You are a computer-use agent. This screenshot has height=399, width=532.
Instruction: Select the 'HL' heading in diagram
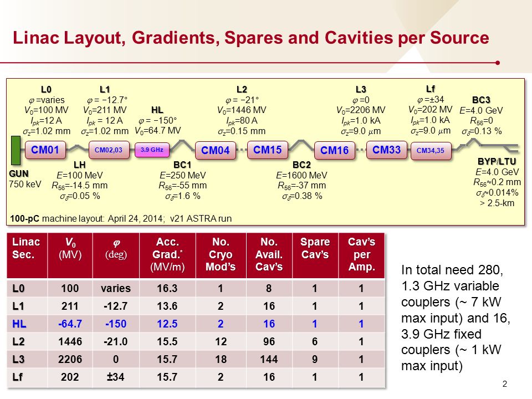(x=157, y=110)
